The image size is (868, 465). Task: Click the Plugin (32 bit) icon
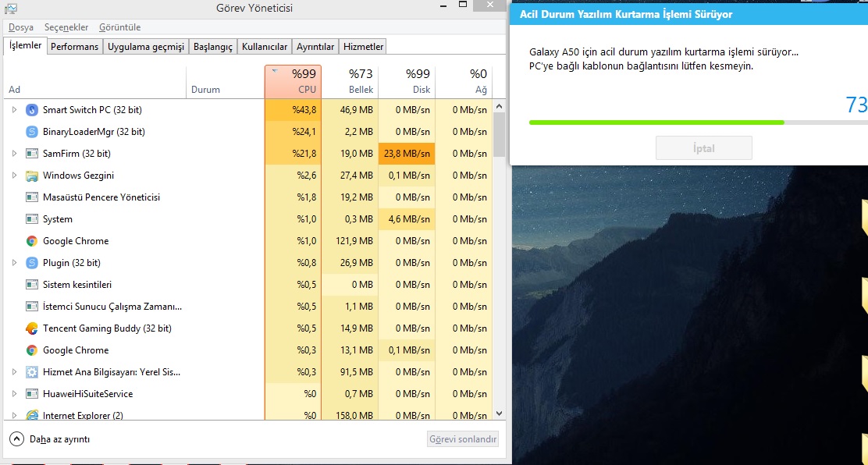[x=32, y=262]
